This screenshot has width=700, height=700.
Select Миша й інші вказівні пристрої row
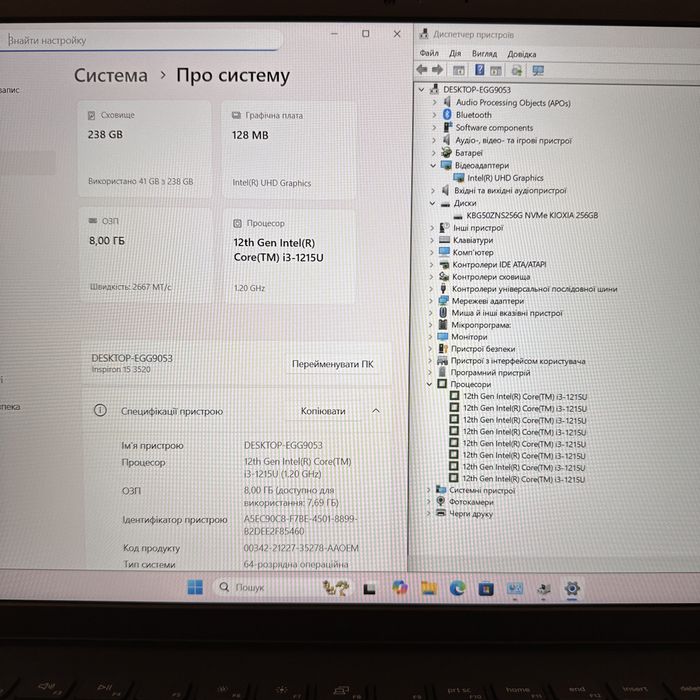[x=507, y=313]
